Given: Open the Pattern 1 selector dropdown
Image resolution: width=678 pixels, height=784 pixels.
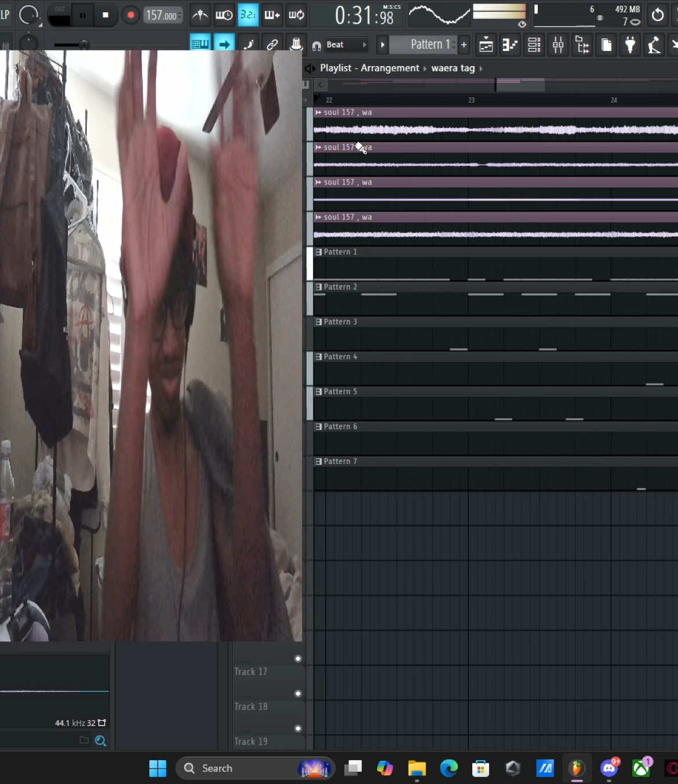Looking at the screenshot, I should 424,45.
